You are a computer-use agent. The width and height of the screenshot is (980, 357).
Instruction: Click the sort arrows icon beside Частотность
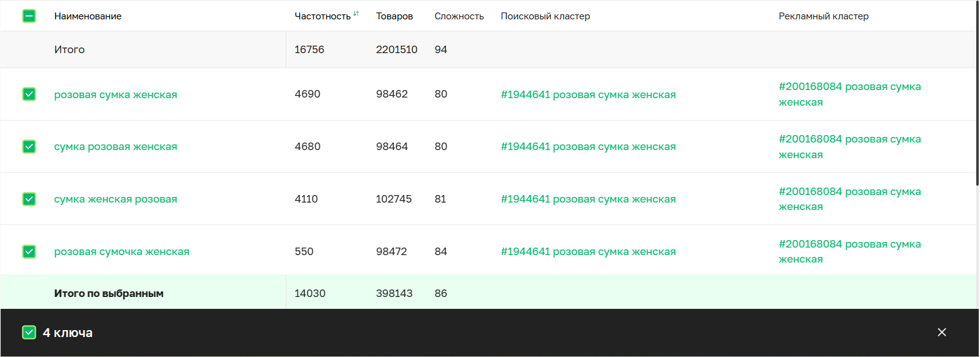coord(356,14)
